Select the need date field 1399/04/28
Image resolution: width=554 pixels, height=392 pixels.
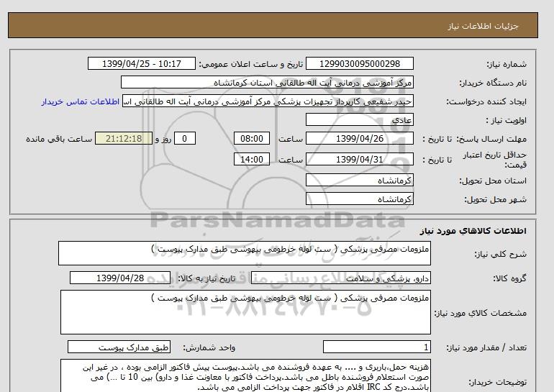pyautogui.click(x=120, y=278)
